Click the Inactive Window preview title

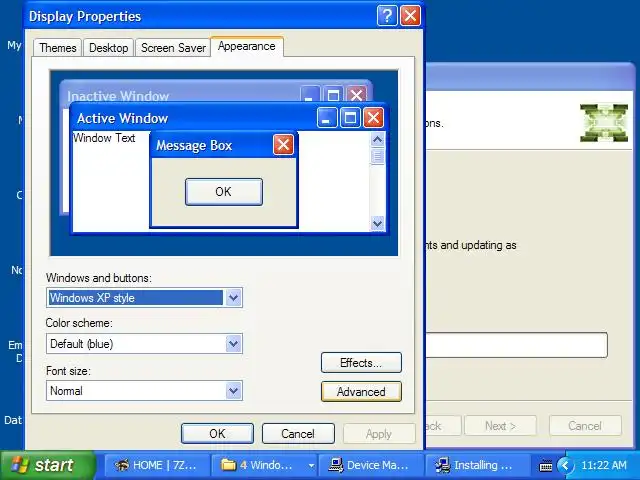118,96
